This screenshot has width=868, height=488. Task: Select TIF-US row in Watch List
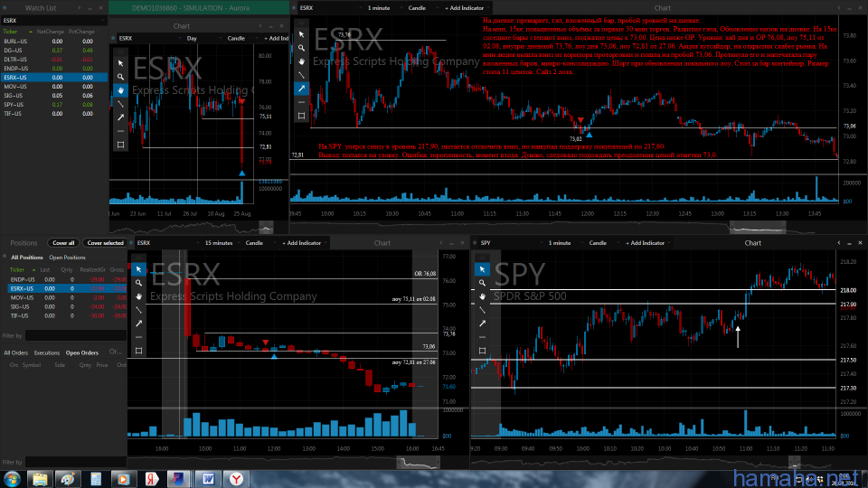click(53, 114)
